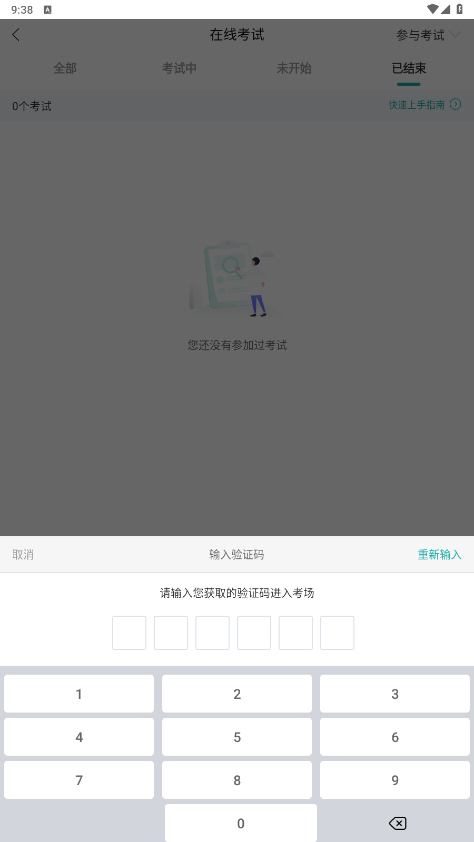Open the quick start guide arrow icon
This screenshot has width=474, height=842.
pos(456,104)
